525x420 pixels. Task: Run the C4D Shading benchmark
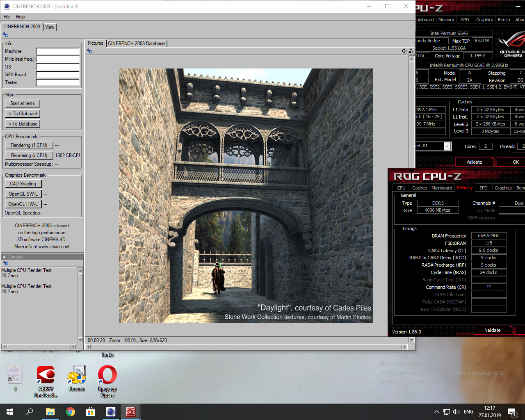pos(23,184)
